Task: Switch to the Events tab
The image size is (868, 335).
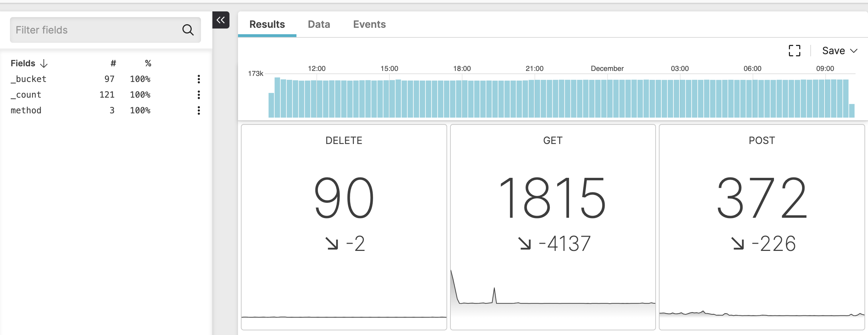Action: (369, 24)
